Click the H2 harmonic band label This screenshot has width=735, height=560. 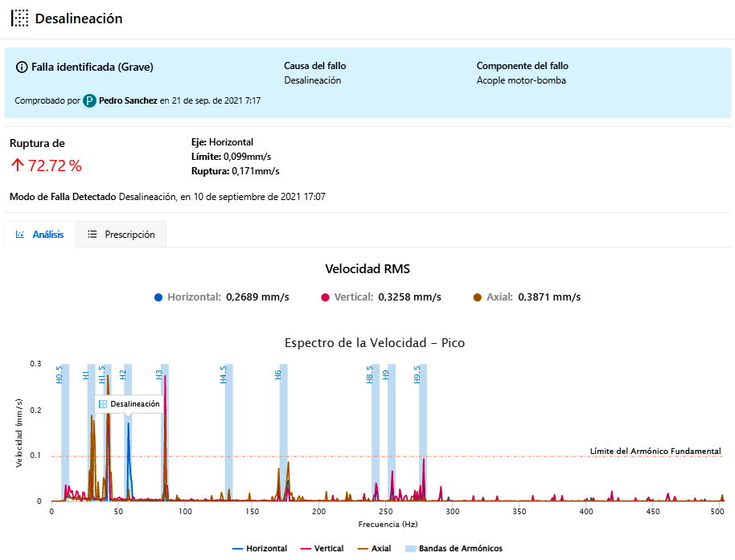(123, 375)
